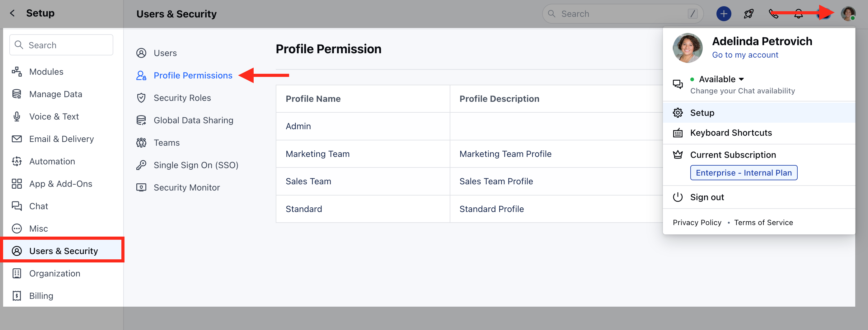This screenshot has width=868, height=330.
Task: Toggle chat availability to Available
Action: tap(721, 79)
